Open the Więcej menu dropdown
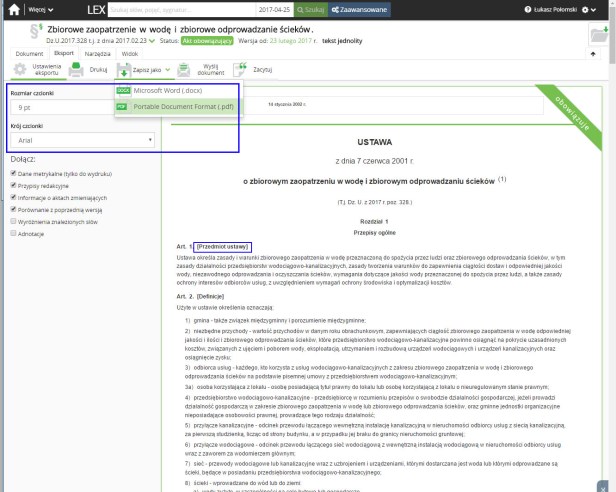The height and width of the screenshot is (492, 616). 40,9
